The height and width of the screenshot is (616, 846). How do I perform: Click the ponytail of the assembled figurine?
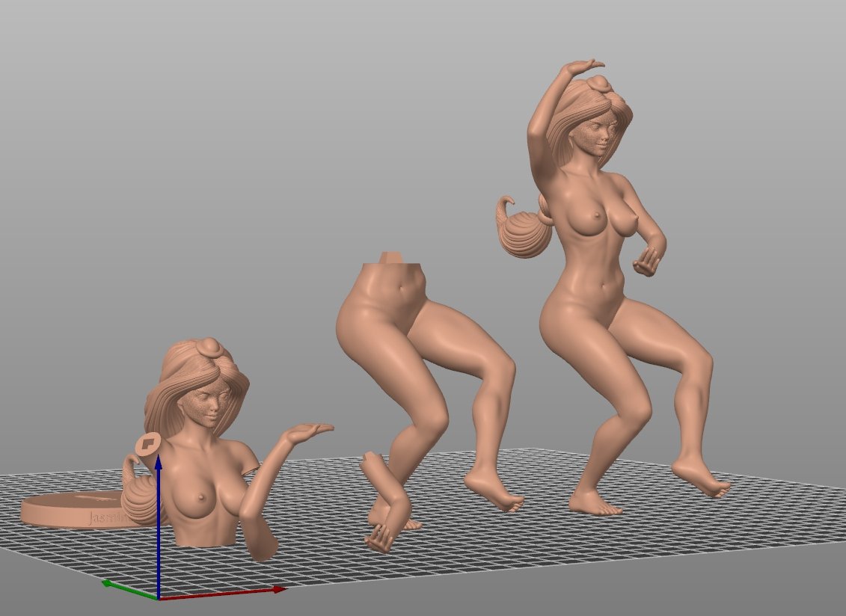point(525,232)
